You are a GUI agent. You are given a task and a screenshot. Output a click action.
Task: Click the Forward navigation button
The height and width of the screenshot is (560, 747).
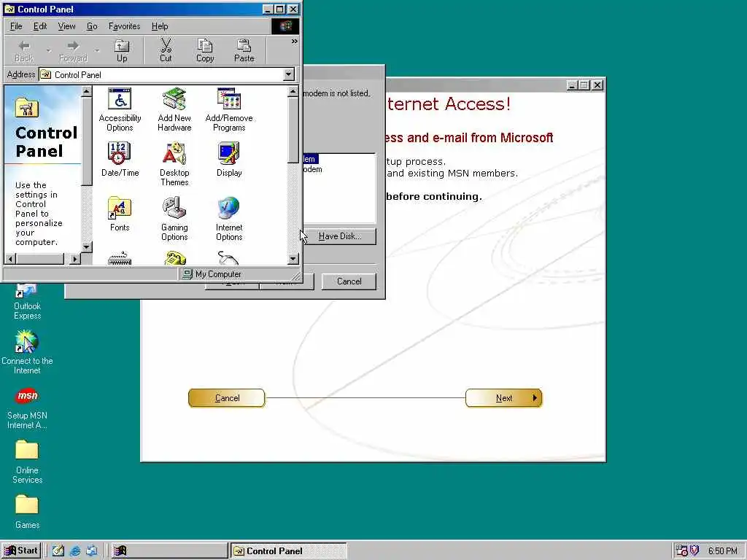[73, 50]
